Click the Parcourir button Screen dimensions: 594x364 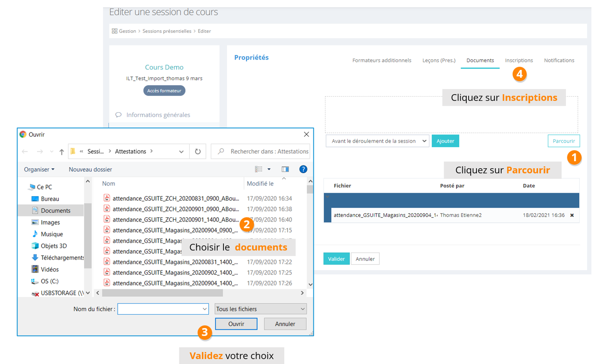pos(563,141)
